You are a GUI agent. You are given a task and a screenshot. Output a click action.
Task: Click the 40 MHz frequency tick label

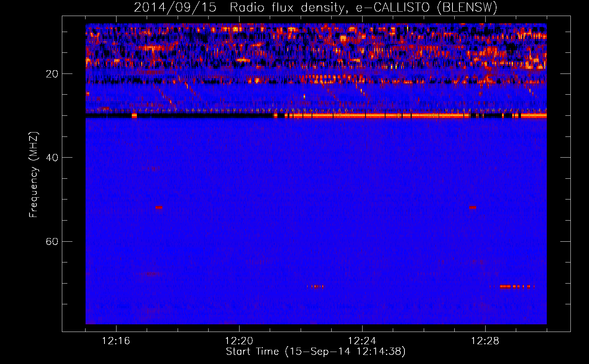52,158
